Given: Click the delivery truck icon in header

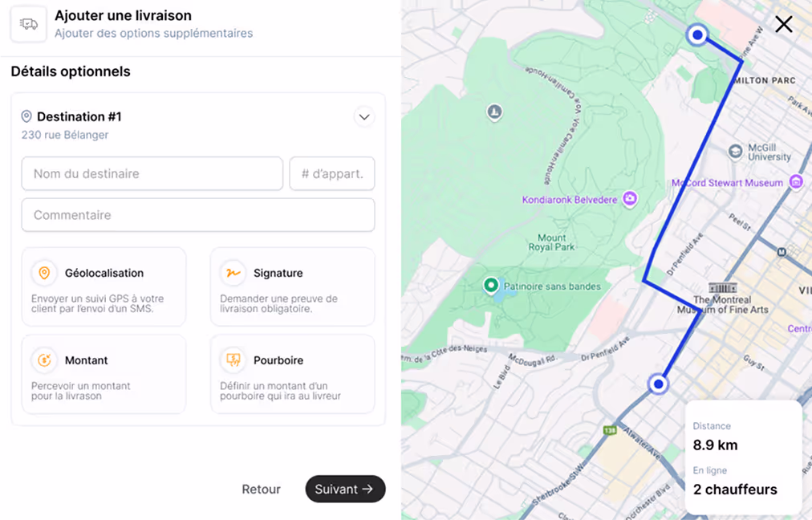Looking at the screenshot, I should [28, 24].
